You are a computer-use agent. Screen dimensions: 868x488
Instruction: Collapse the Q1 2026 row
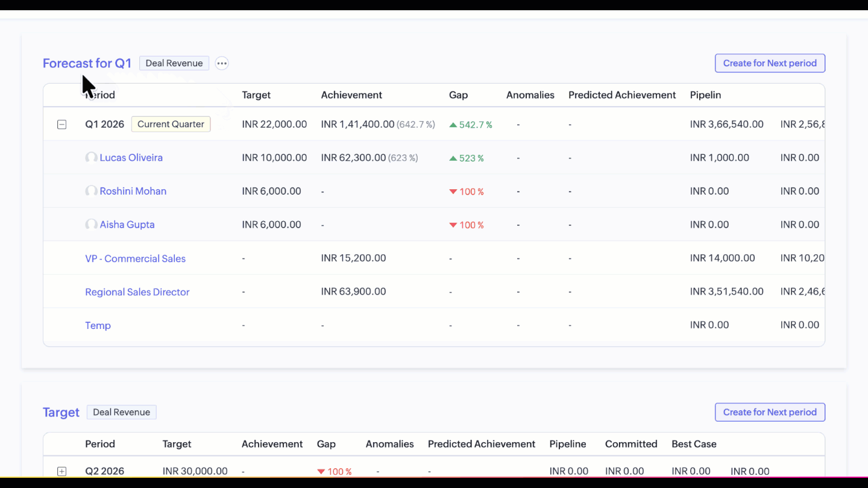(x=61, y=125)
